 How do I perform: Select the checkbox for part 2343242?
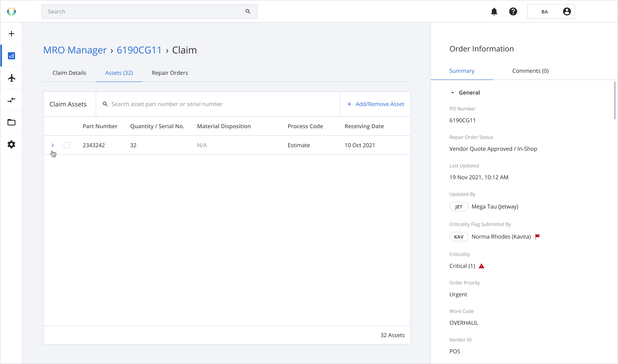[x=67, y=145]
